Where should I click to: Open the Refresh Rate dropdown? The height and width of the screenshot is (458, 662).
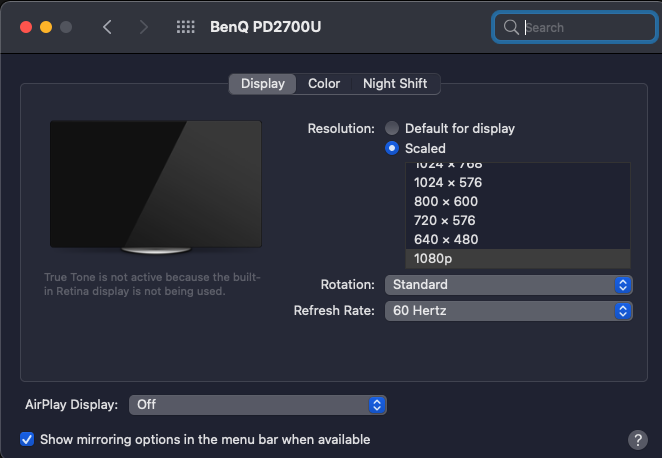coord(508,311)
